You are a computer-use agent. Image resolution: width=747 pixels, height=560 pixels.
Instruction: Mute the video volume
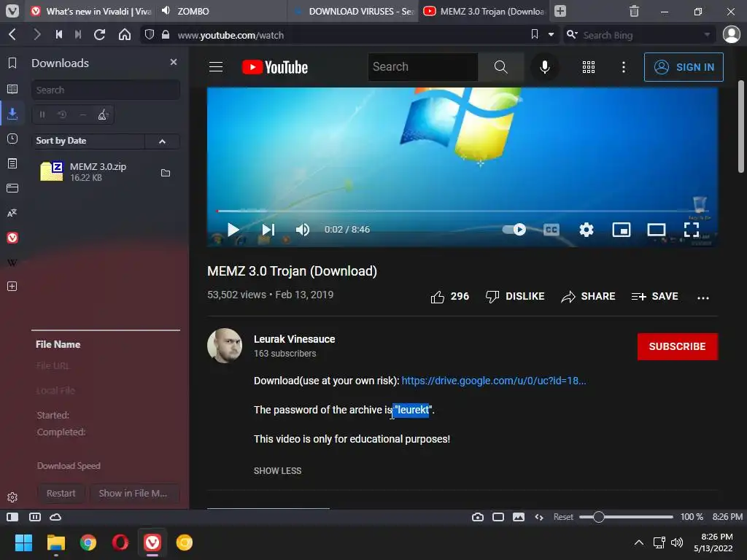click(303, 230)
